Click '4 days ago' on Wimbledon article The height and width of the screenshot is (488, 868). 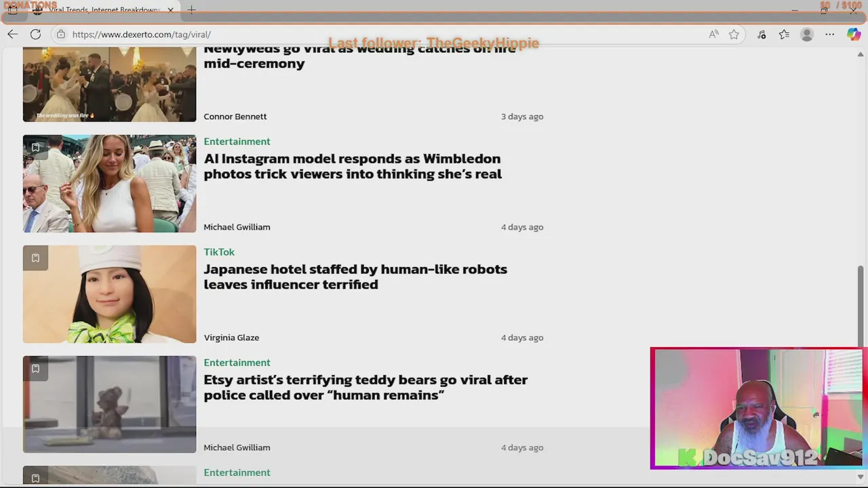522,227
